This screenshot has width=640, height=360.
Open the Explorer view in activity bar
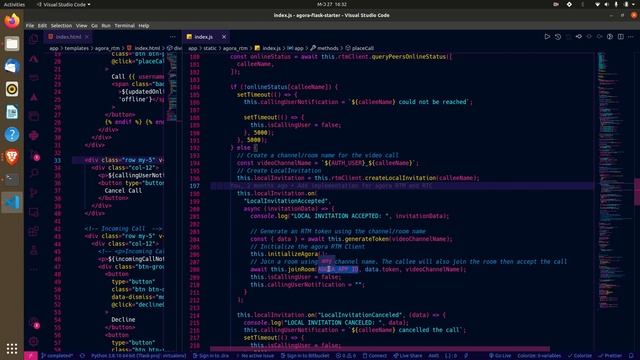click(34, 39)
